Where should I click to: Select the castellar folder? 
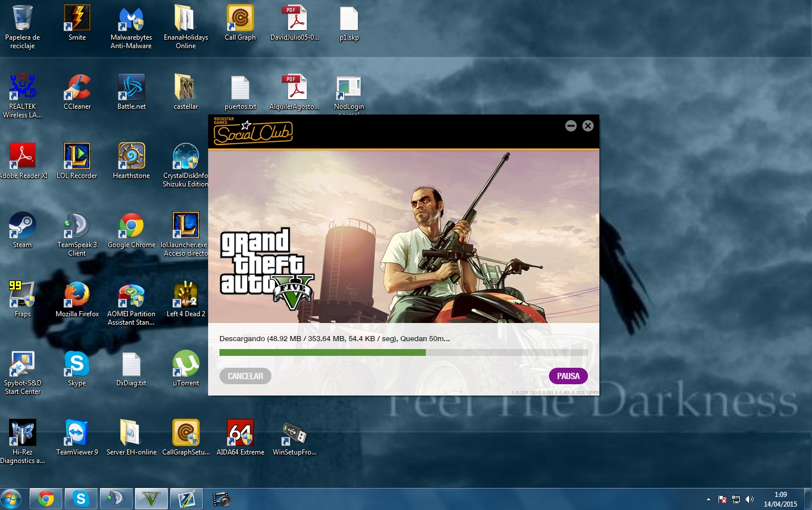pos(185,92)
